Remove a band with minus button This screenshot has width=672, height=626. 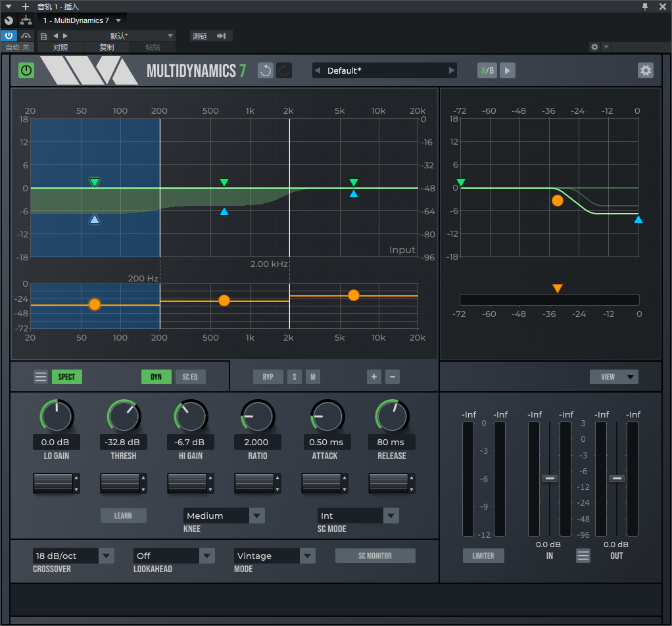click(393, 377)
